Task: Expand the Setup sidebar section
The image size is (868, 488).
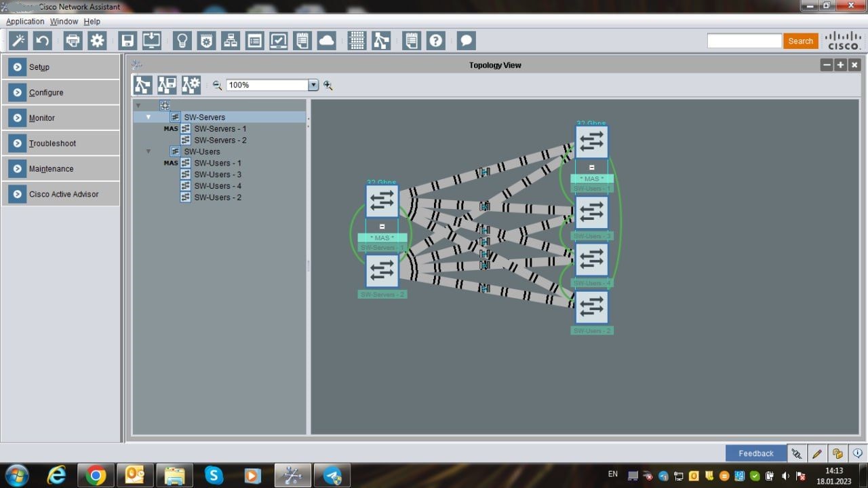Action: (60, 67)
